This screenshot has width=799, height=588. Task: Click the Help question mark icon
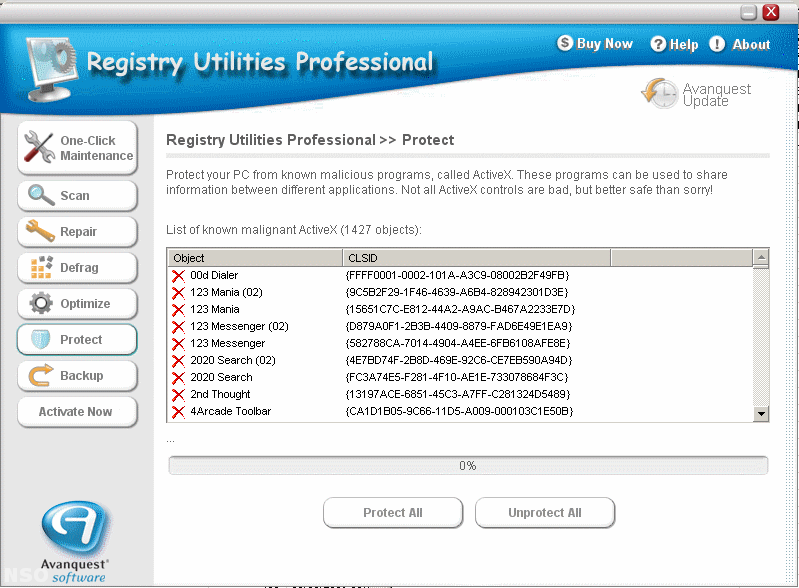coord(658,44)
